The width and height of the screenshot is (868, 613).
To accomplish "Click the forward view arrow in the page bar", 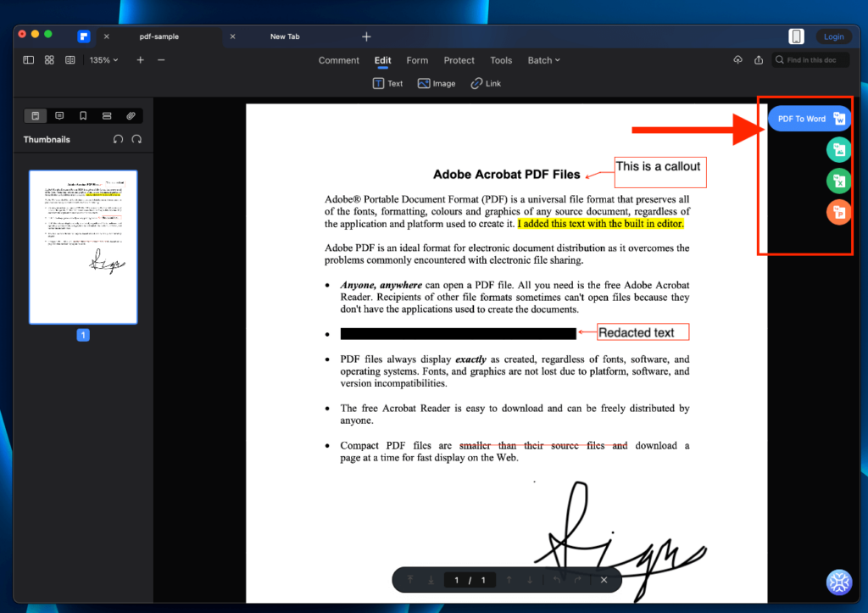I will (577, 580).
